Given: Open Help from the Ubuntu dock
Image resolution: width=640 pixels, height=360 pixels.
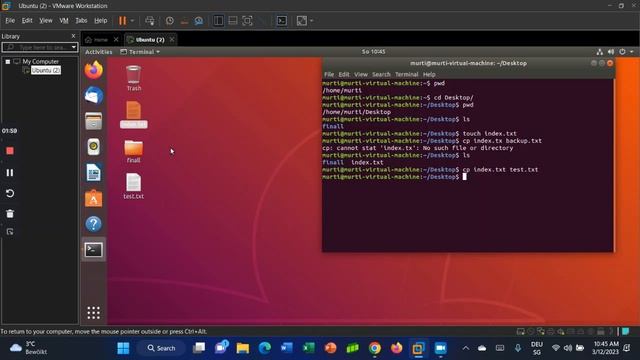Looking at the screenshot, I should point(93,224).
